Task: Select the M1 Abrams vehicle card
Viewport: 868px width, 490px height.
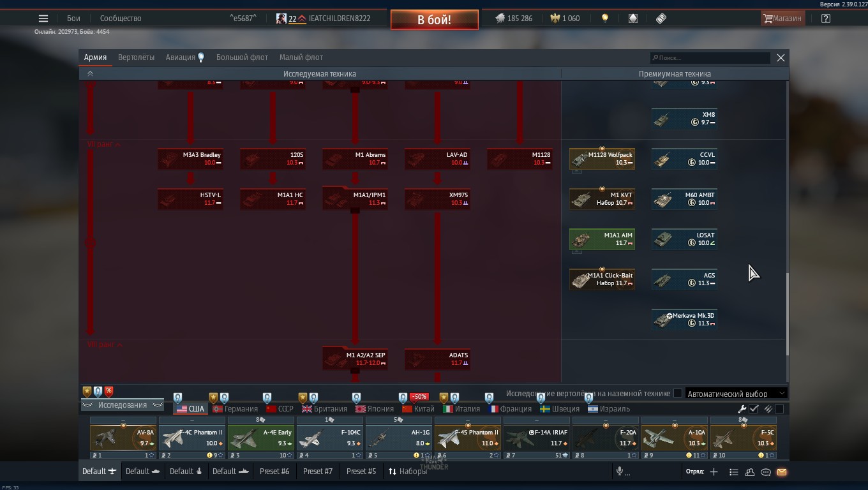Action: 355,159
